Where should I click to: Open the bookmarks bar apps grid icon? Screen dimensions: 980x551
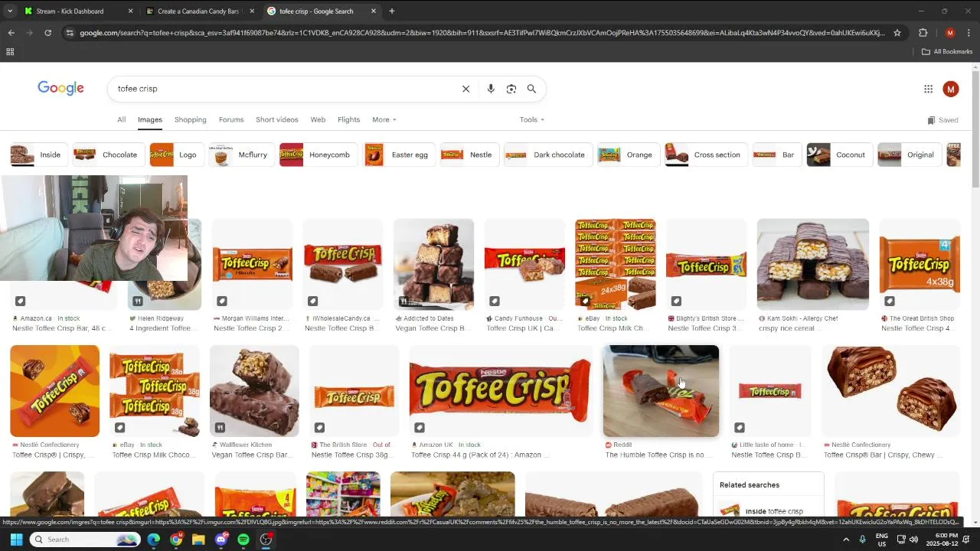[10, 52]
